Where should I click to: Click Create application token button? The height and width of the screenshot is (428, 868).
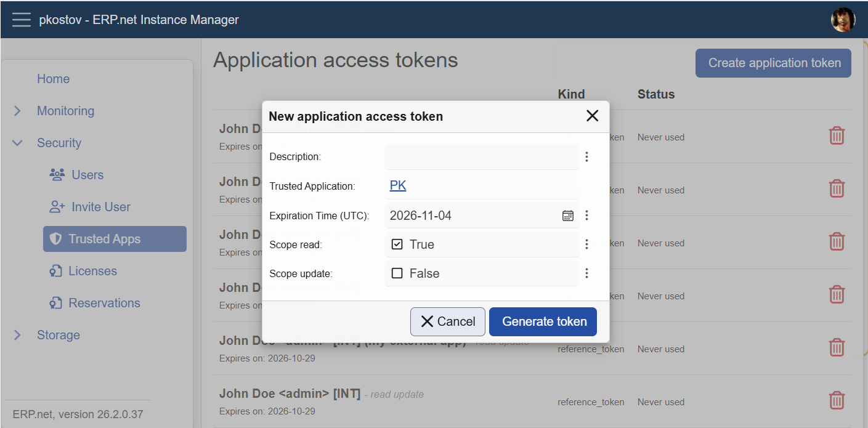(773, 63)
